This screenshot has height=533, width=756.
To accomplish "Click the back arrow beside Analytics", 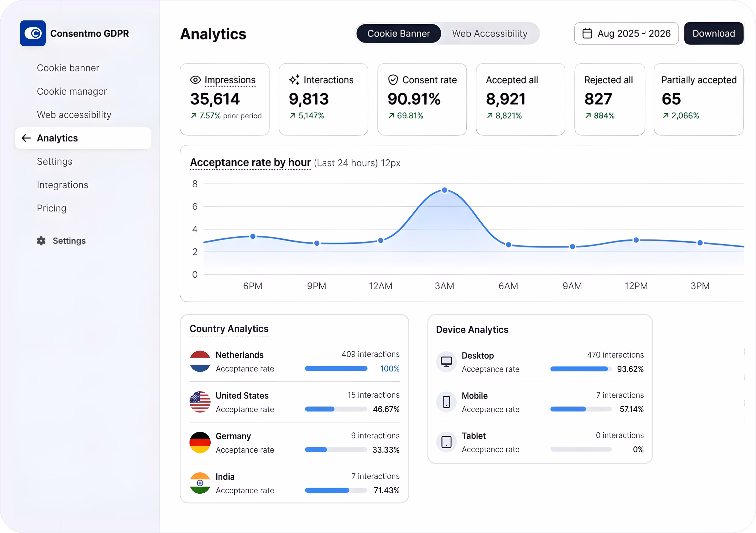I will tap(26, 138).
